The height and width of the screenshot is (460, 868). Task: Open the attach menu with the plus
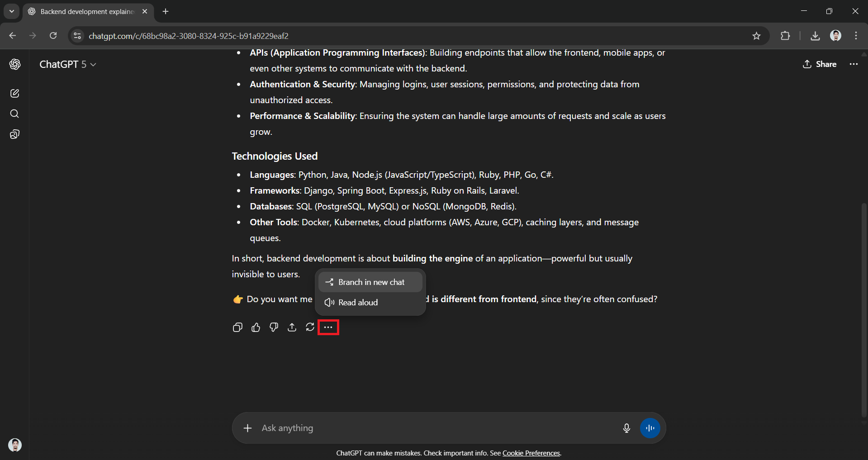point(248,428)
